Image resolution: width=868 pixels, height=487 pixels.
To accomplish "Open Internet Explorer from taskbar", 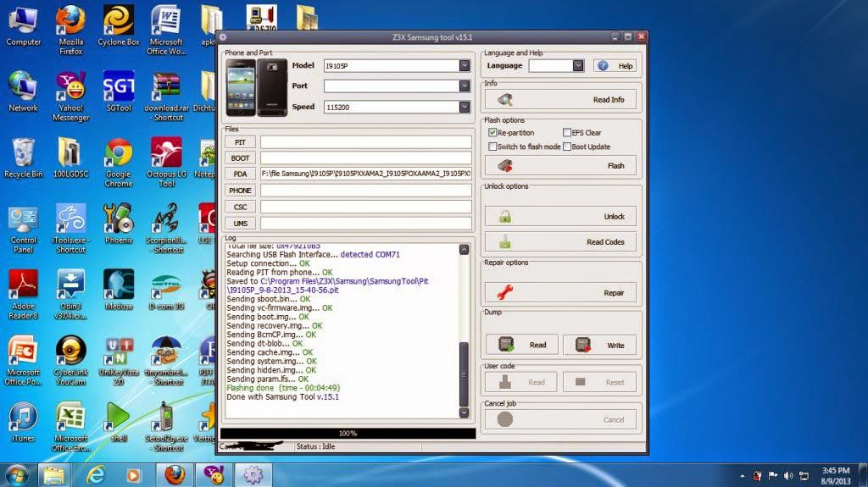I will pyautogui.click(x=97, y=475).
